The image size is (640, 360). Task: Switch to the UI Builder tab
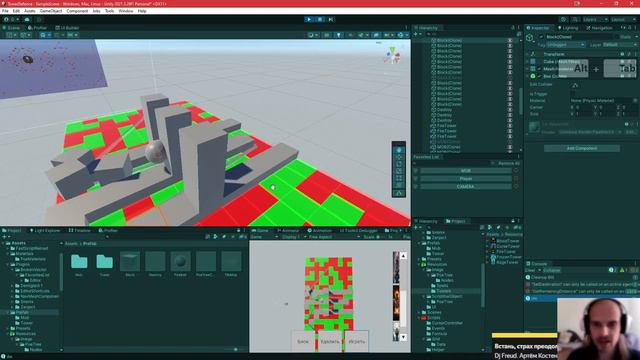[67, 28]
